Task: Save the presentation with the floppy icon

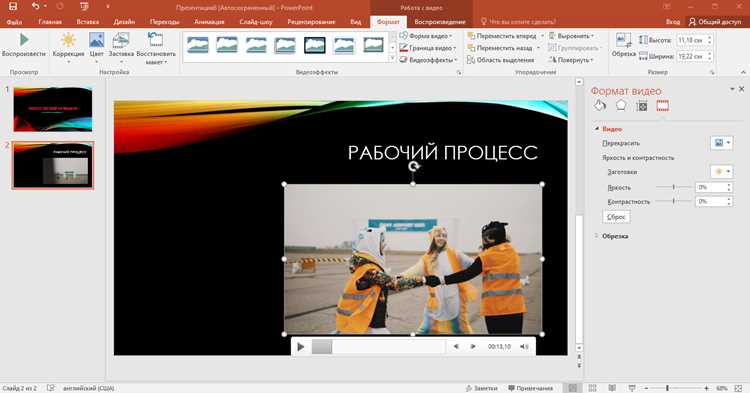Action: [x=13, y=7]
